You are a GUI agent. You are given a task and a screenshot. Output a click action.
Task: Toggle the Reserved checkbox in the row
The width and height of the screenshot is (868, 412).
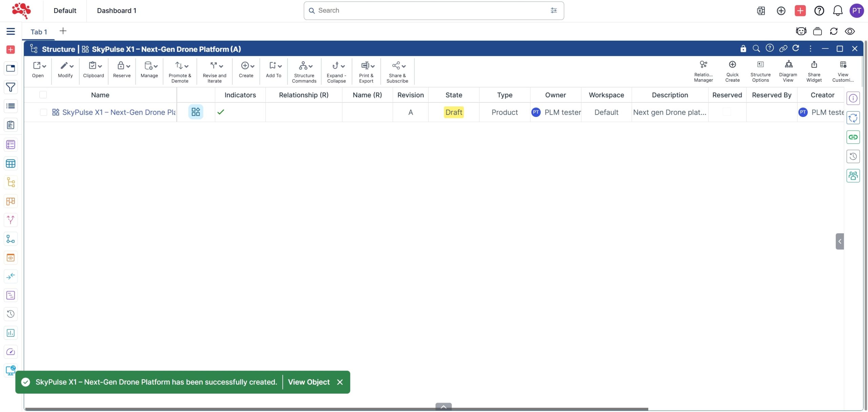pos(727,112)
